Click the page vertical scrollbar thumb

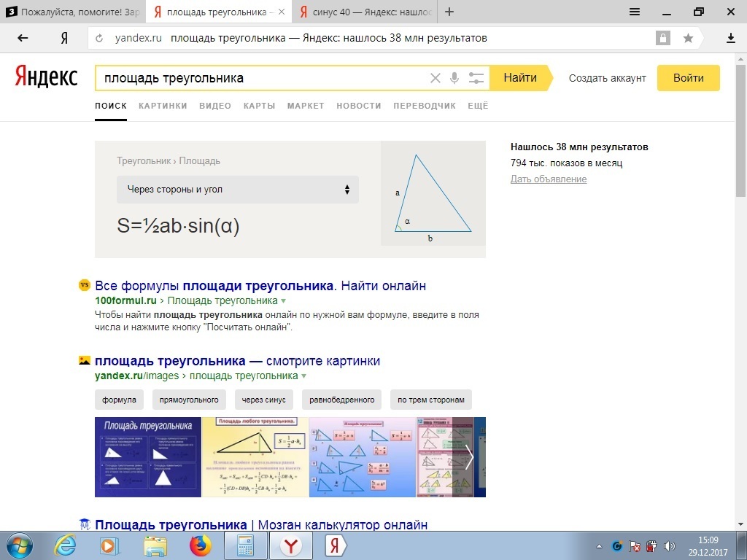coord(740,131)
